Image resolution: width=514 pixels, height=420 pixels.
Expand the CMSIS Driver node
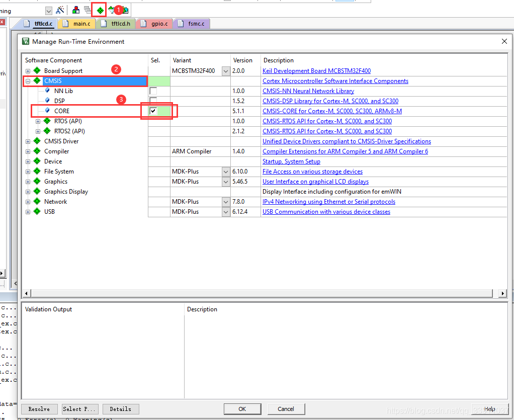(x=28, y=142)
